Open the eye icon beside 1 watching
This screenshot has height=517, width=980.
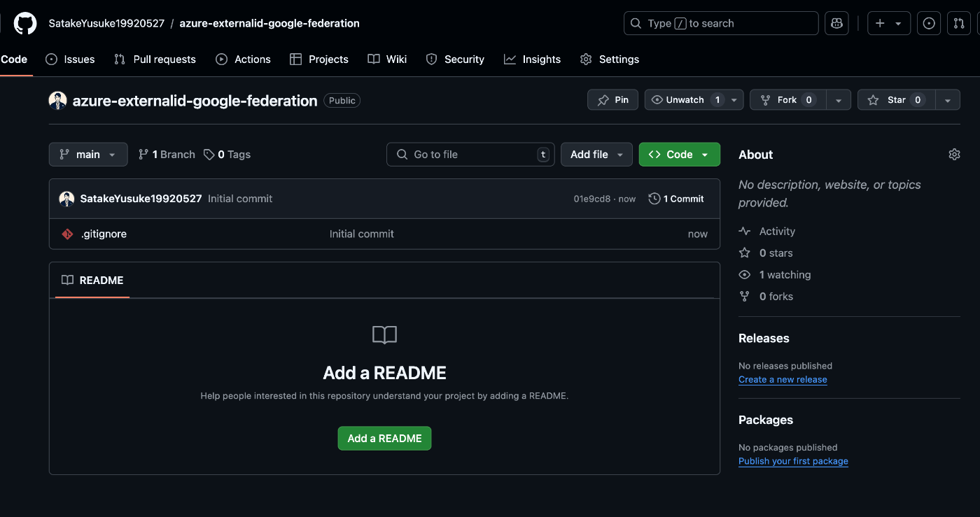pos(745,275)
